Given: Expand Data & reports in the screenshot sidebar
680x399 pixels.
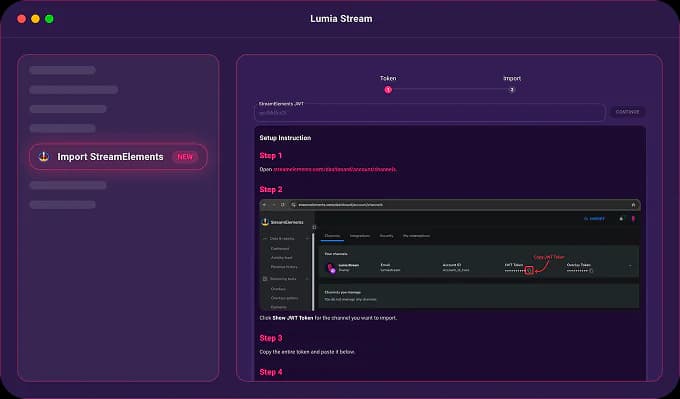Looking at the screenshot, I should coord(286,239).
